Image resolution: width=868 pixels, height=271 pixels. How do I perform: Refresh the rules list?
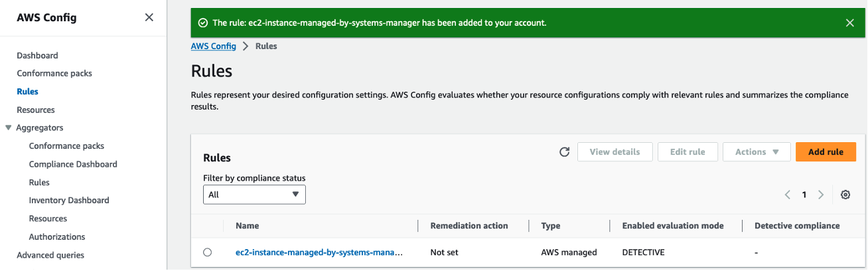565,152
